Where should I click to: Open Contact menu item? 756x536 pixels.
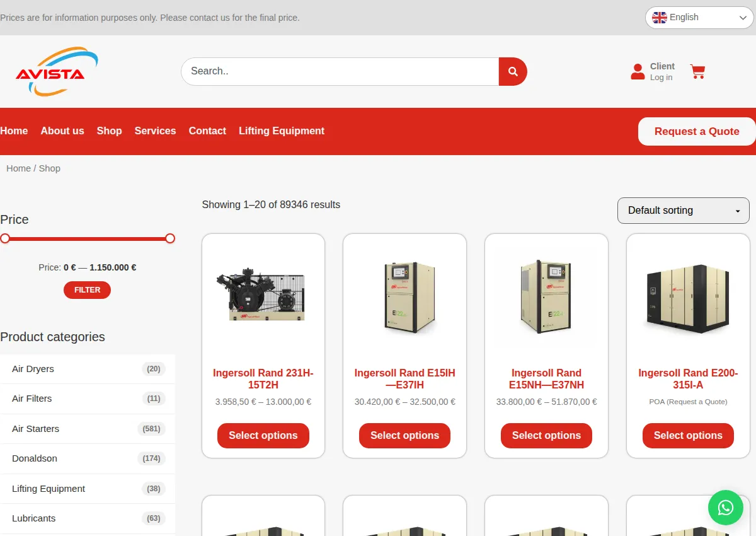pos(207,131)
